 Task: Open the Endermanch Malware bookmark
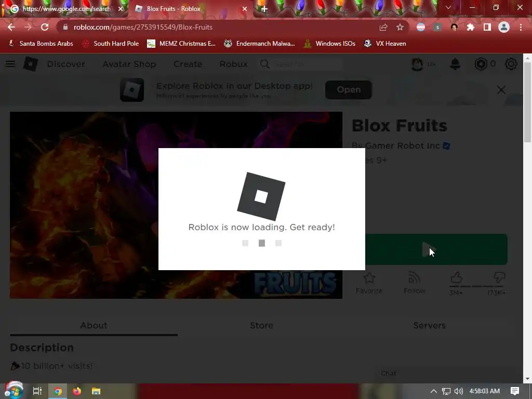[259, 44]
